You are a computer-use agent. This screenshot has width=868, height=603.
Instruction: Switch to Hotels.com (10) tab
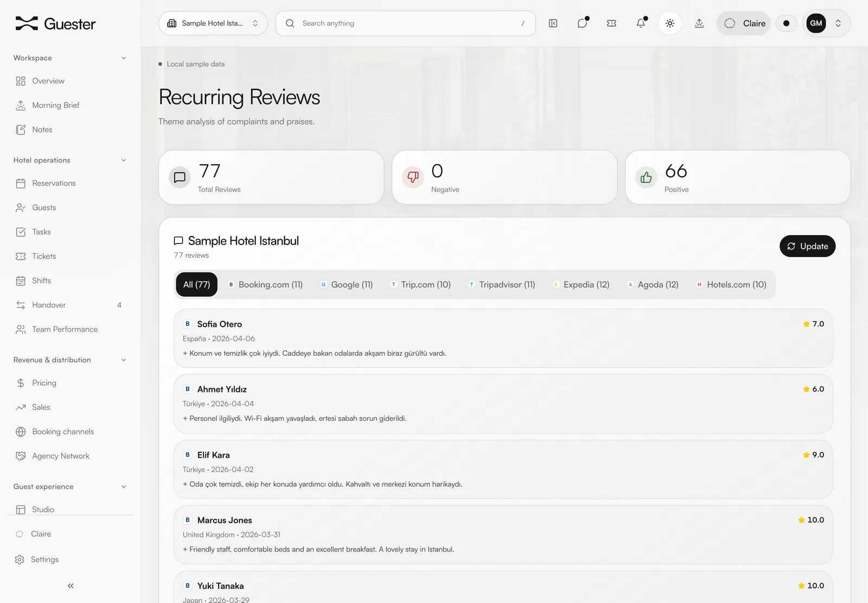click(731, 285)
